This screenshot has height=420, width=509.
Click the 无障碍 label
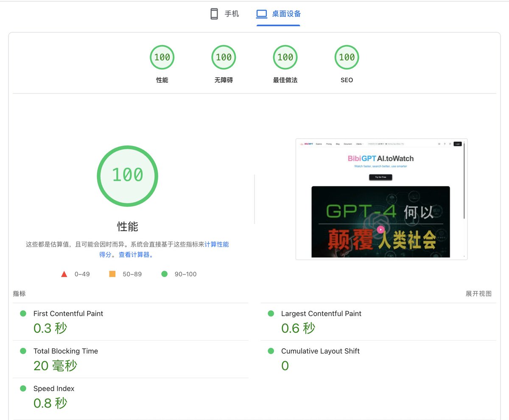[x=224, y=80]
